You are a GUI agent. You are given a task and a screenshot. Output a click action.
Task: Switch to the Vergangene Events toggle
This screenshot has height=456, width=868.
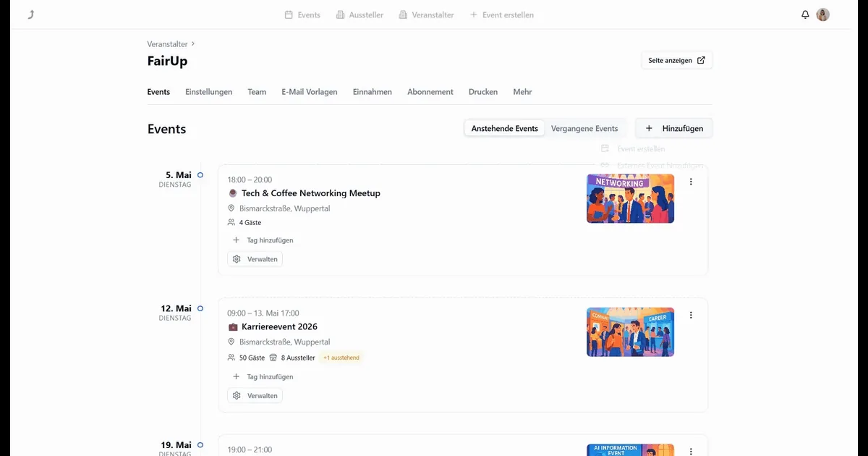pos(584,129)
